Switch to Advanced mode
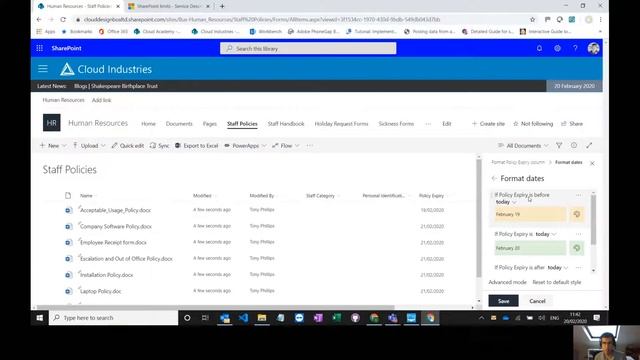This screenshot has height=360, width=640. point(507,282)
